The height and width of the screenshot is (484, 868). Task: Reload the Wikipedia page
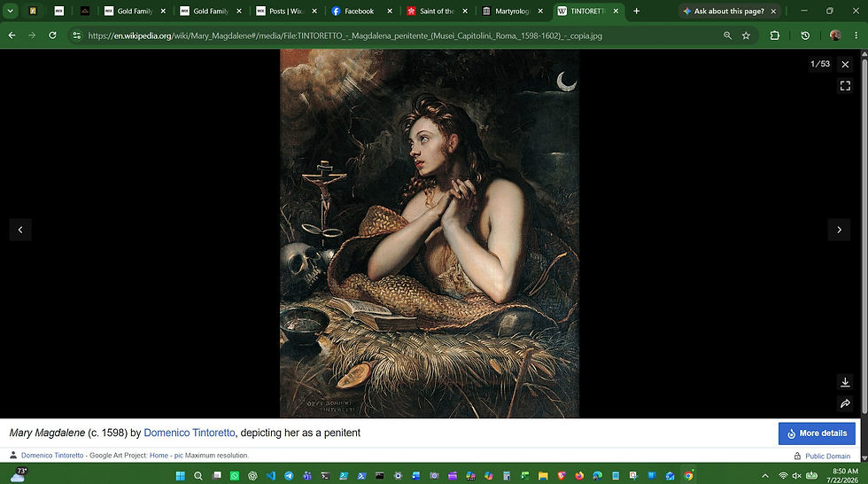pyautogui.click(x=52, y=35)
